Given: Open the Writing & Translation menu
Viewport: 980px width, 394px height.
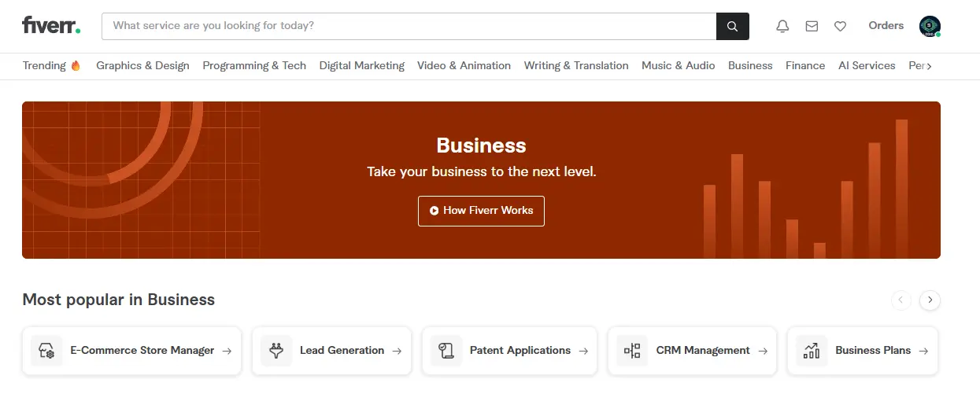Looking at the screenshot, I should 576,65.
